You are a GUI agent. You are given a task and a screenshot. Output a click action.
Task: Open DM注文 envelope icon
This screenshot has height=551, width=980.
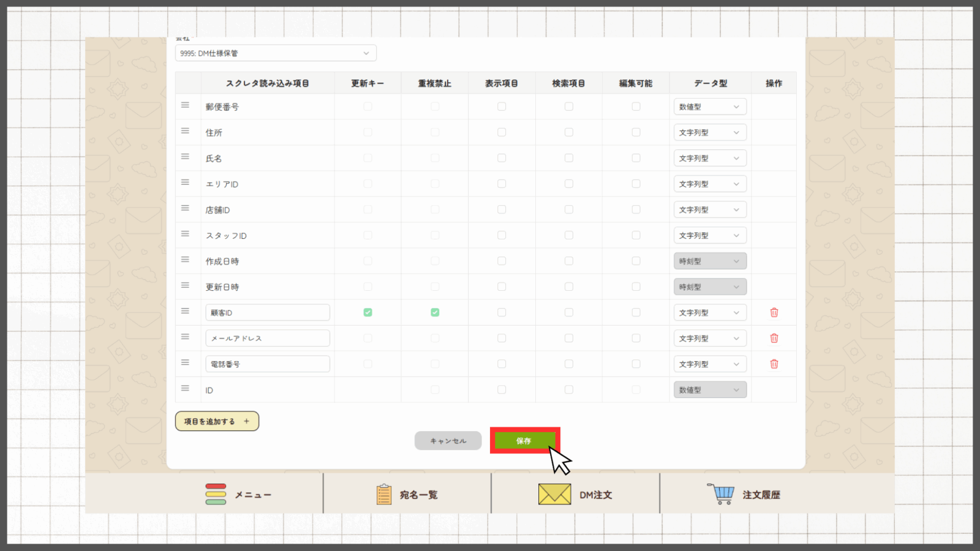tap(554, 494)
